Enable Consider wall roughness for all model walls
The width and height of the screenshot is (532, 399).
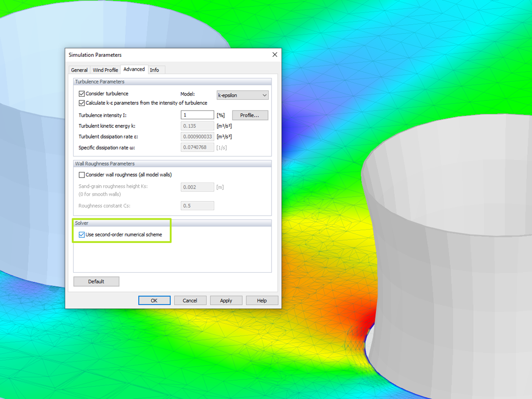81,174
